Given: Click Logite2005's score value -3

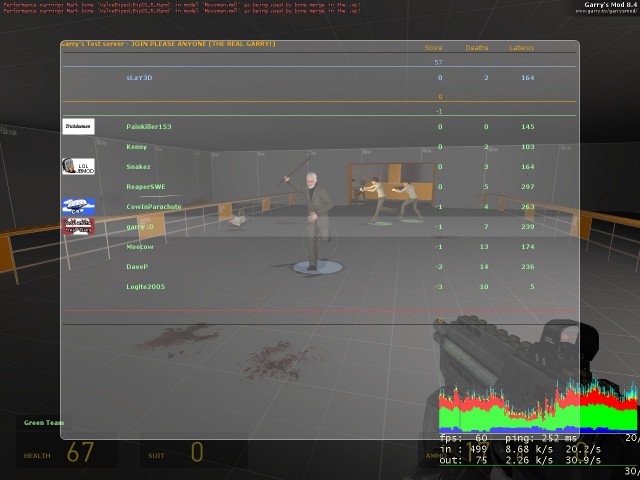Looking at the screenshot, I should [x=439, y=287].
